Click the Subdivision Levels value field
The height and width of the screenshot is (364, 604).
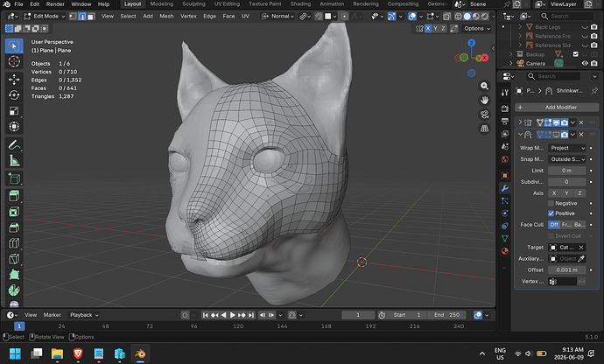tap(567, 182)
